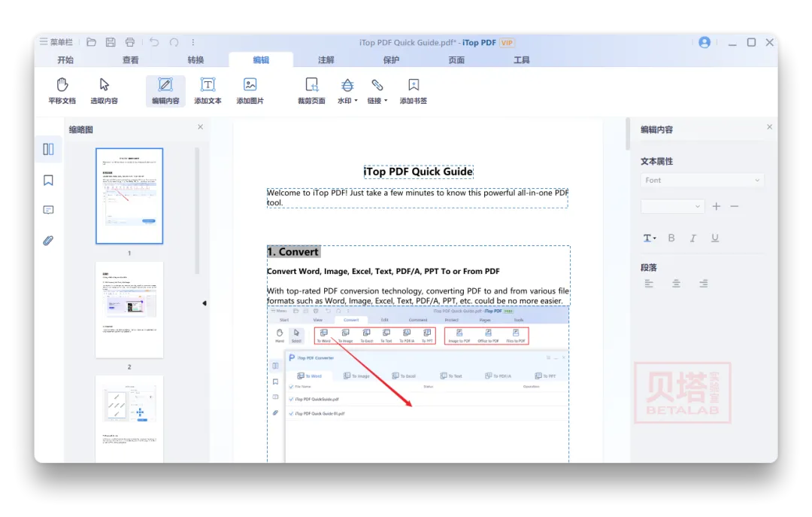The width and height of the screenshot is (812, 517).
Task: Open the attachments paperclip panel
Action: (x=48, y=240)
